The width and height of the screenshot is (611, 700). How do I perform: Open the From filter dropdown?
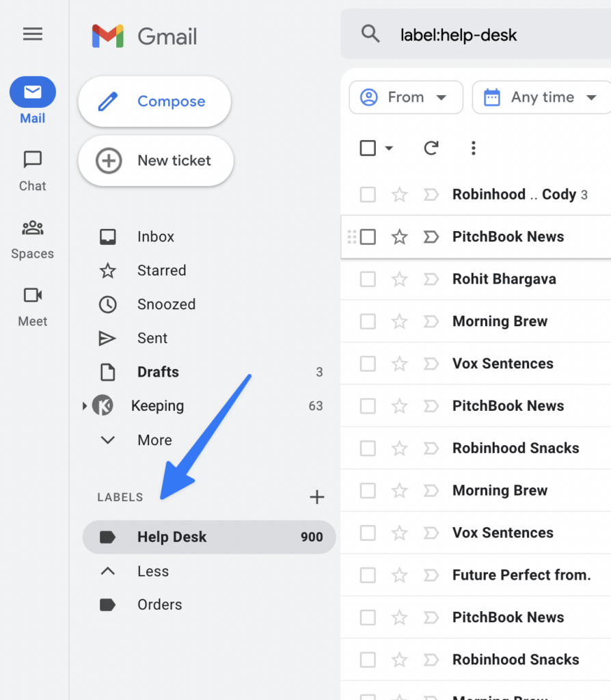(x=405, y=97)
